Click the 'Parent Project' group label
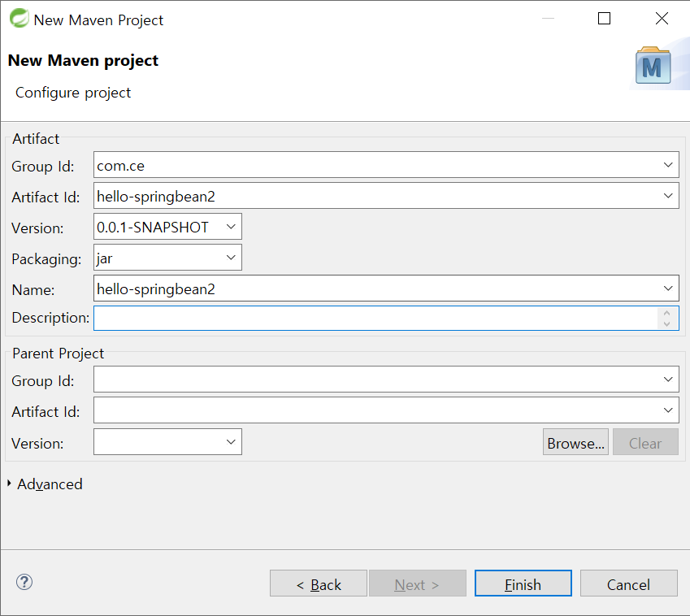 [x=58, y=354]
